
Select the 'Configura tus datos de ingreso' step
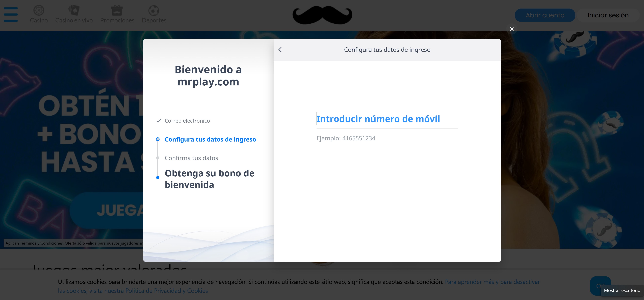(210, 139)
